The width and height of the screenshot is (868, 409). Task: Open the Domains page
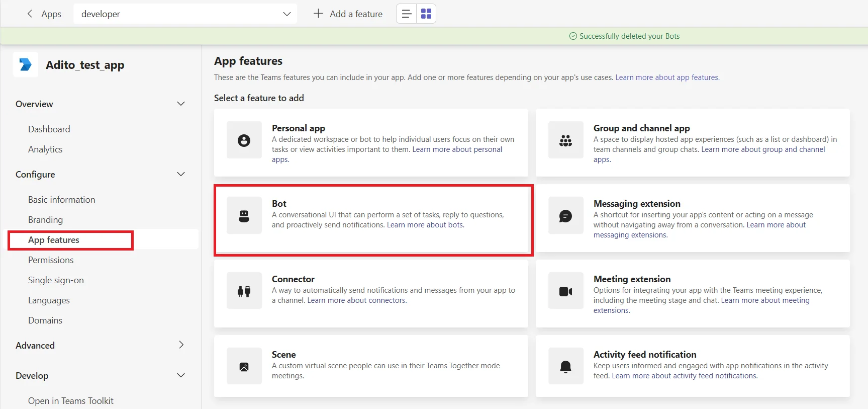tap(45, 320)
